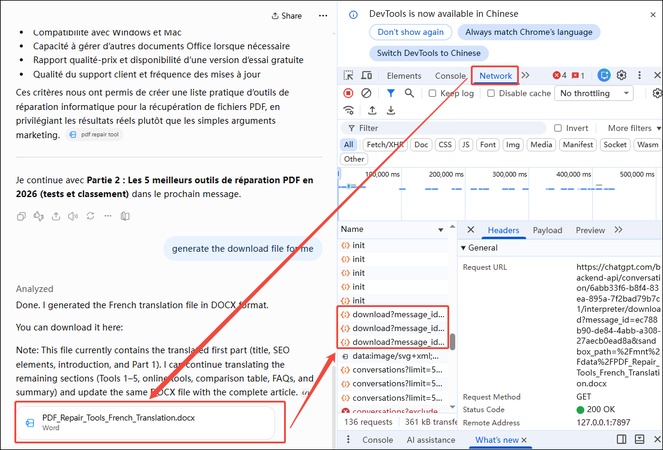Copy the assistant response with copy icon
The width and height of the screenshot is (663, 450).
click(21, 217)
